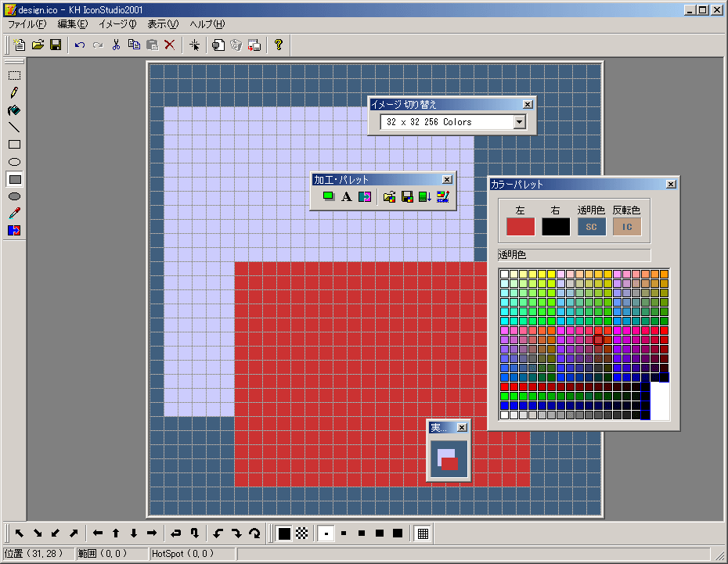This screenshot has width=728, height=564.
Task: Rotate the image 180 degrees
Action: tap(254, 533)
